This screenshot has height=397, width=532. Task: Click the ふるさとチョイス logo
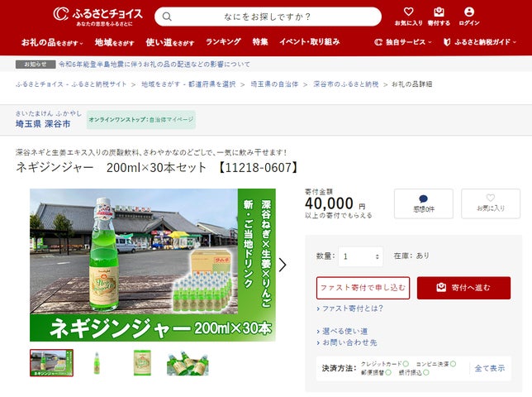[x=98, y=17]
